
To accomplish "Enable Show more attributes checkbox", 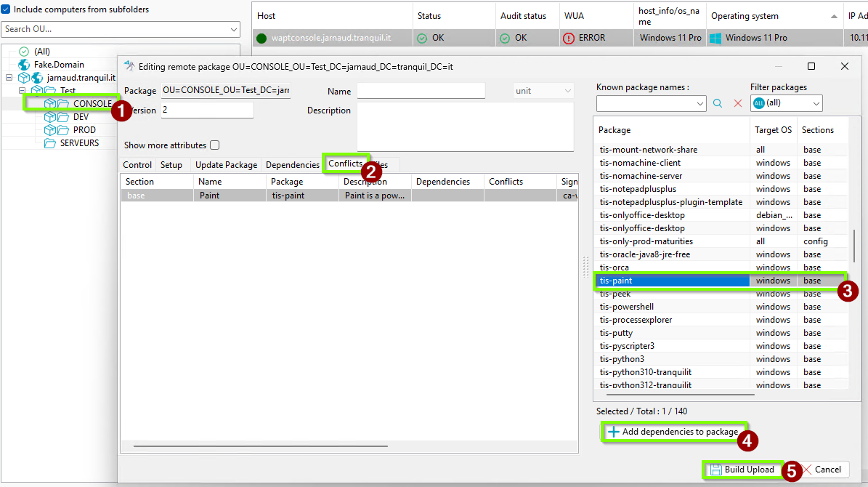I will tap(215, 145).
